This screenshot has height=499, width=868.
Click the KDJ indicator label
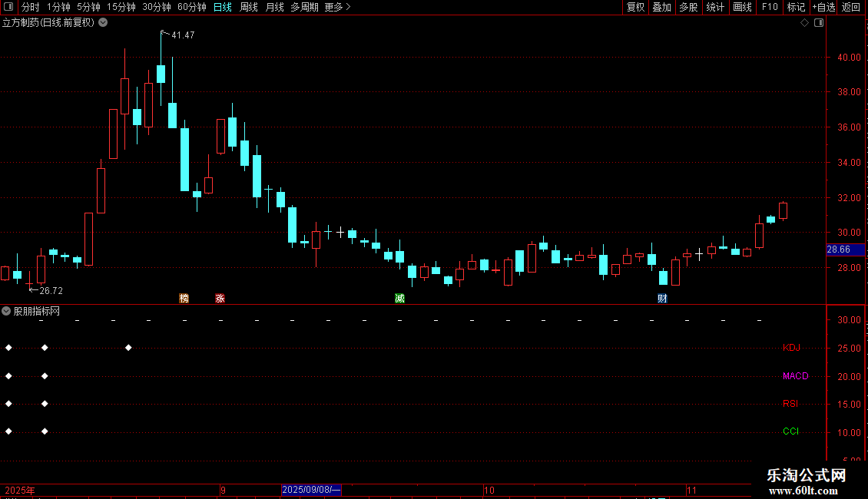pos(791,348)
